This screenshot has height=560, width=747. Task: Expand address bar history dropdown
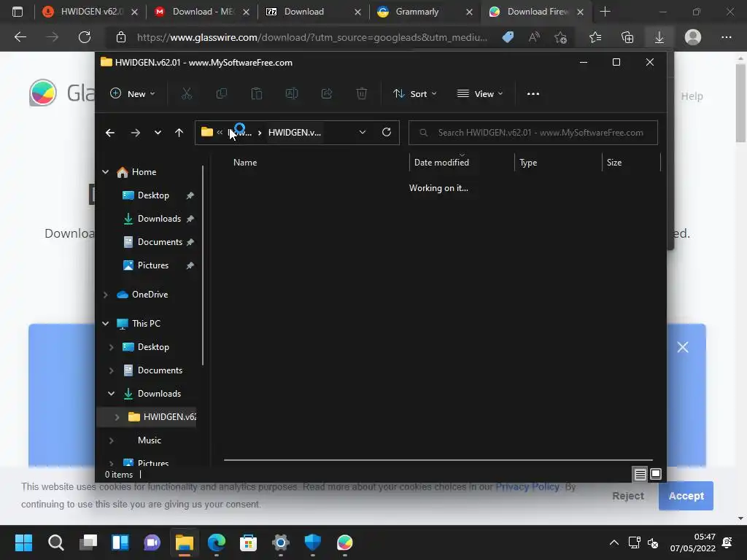pos(362,132)
